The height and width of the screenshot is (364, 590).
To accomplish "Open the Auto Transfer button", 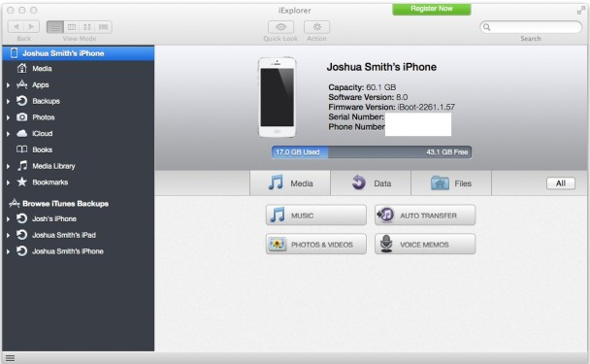I will 425,215.
